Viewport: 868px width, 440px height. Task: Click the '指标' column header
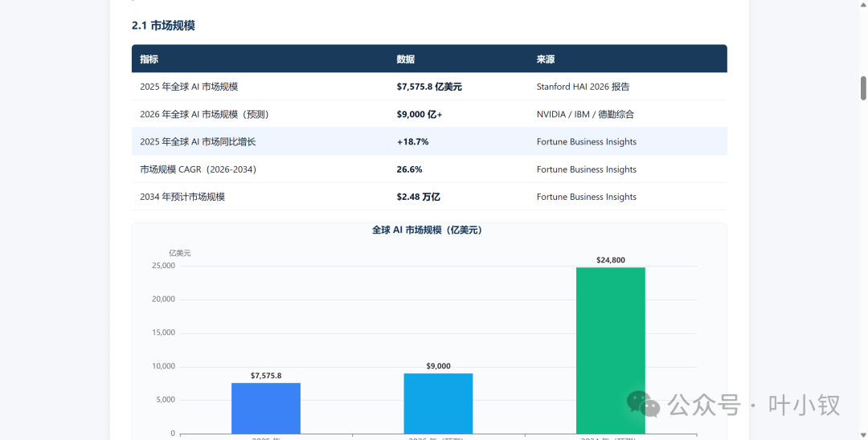149,59
